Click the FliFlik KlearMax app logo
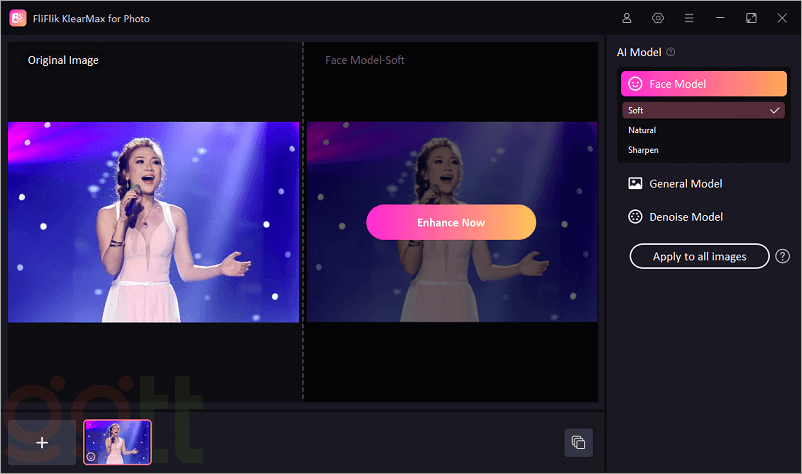The height and width of the screenshot is (474, 802). [18, 18]
